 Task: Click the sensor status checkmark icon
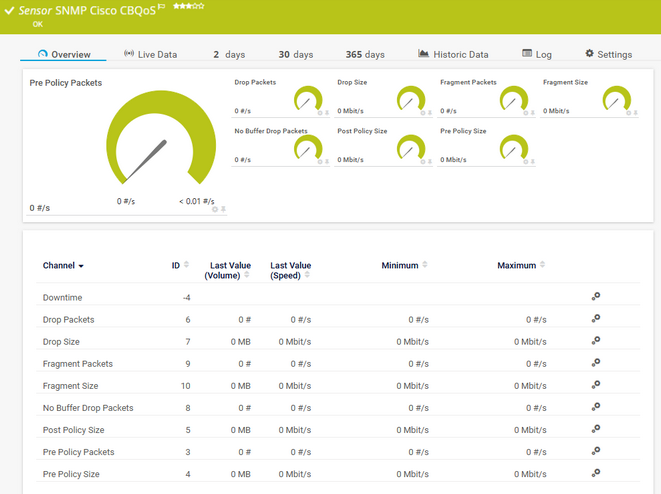9,11
